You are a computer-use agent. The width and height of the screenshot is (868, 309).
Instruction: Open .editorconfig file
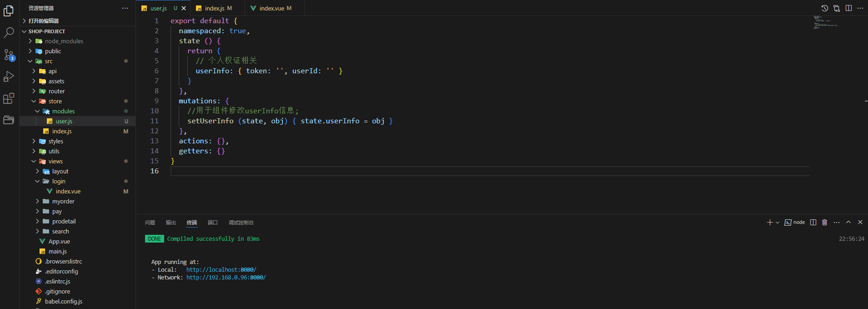[77, 271]
